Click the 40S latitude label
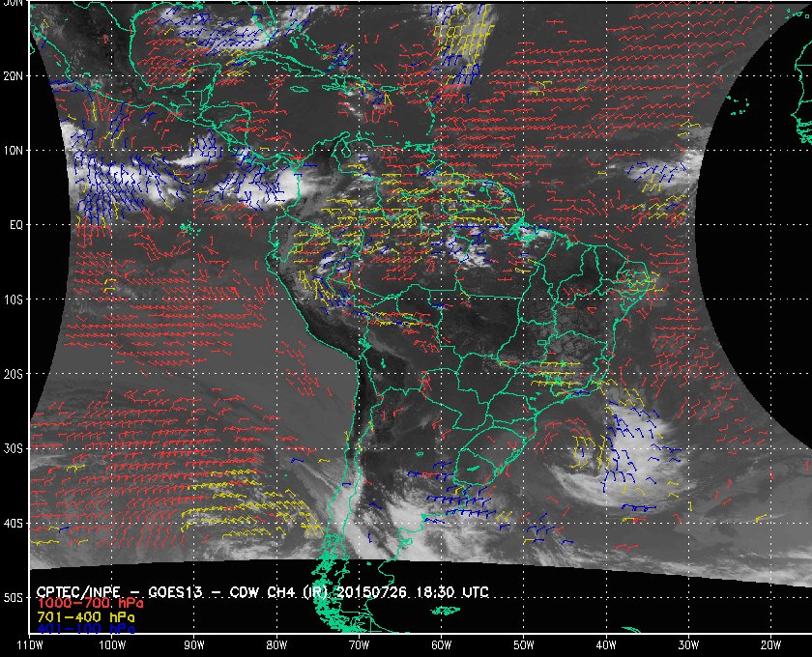The width and height of the screenshot is (812, 657). [x=13, y=523]
